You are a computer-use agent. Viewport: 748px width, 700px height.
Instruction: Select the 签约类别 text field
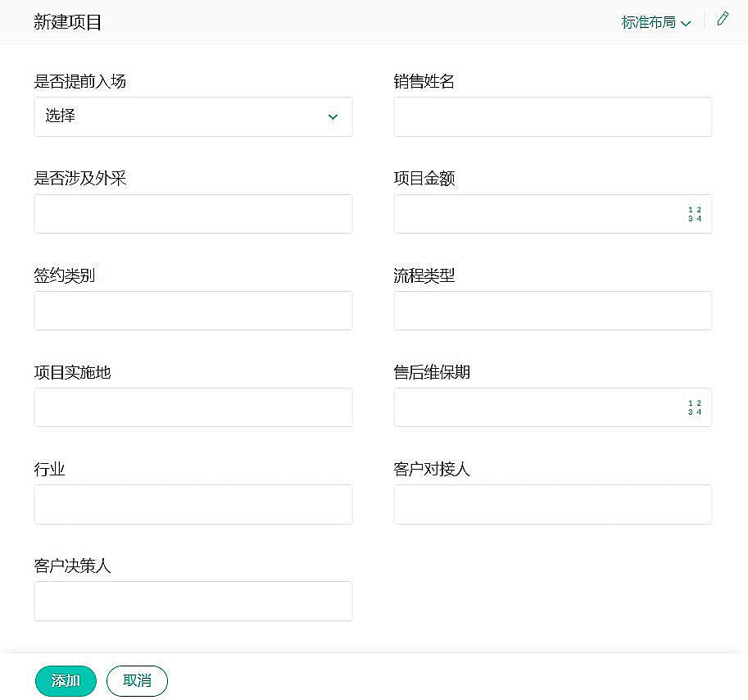tap(193, 311)
